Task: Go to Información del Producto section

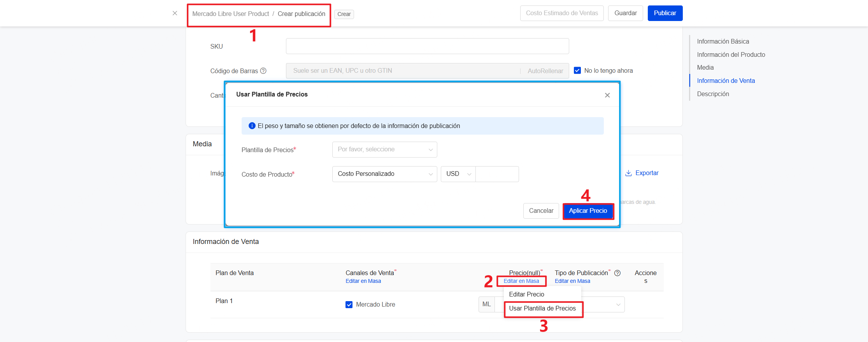Action: coord(731,54)
